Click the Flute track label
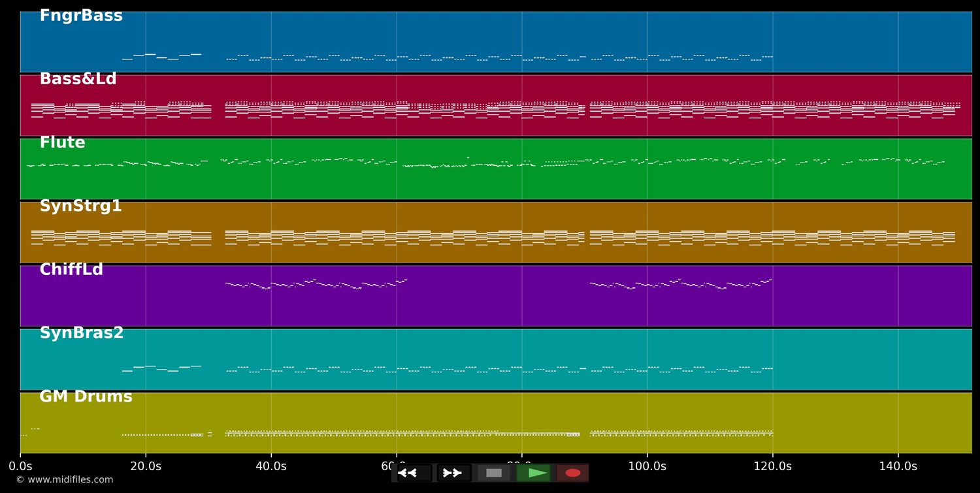Image resolution: width=980 pixels, height=493 pixels. tap(62, 142)
